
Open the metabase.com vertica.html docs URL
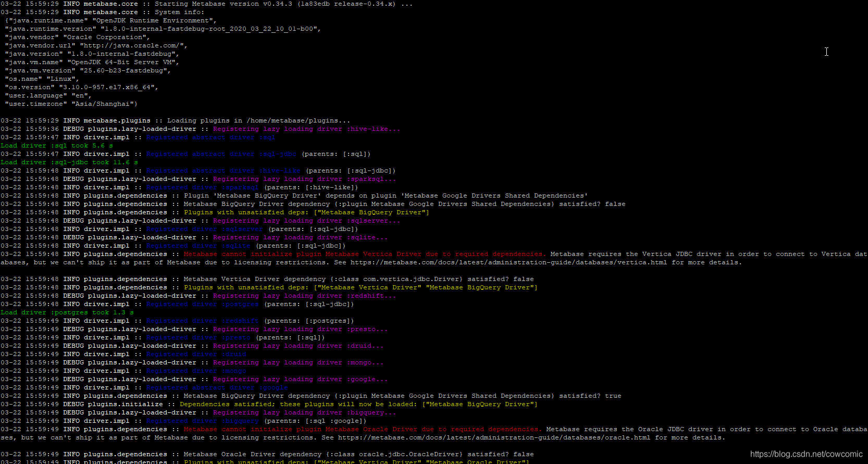tap(509, 262)
